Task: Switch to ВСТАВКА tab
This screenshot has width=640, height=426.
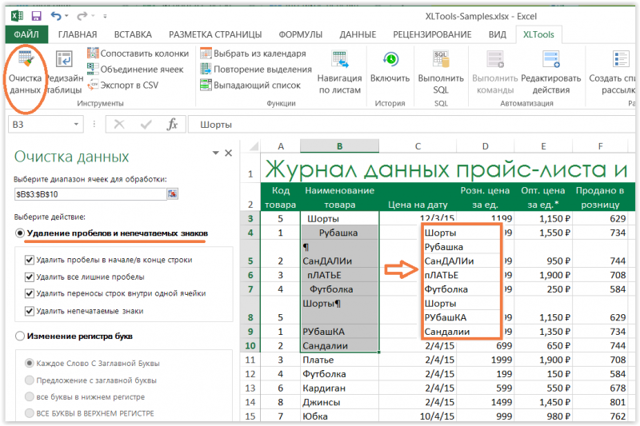Action: click(x=133, y=35)
